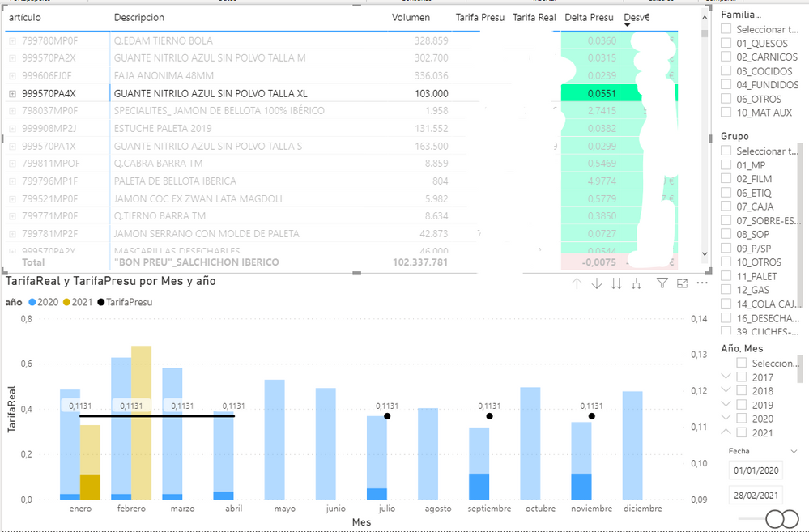Screen dimensions: 809x532
Task: Sort table by Volumen column
Action: point(411,18)
